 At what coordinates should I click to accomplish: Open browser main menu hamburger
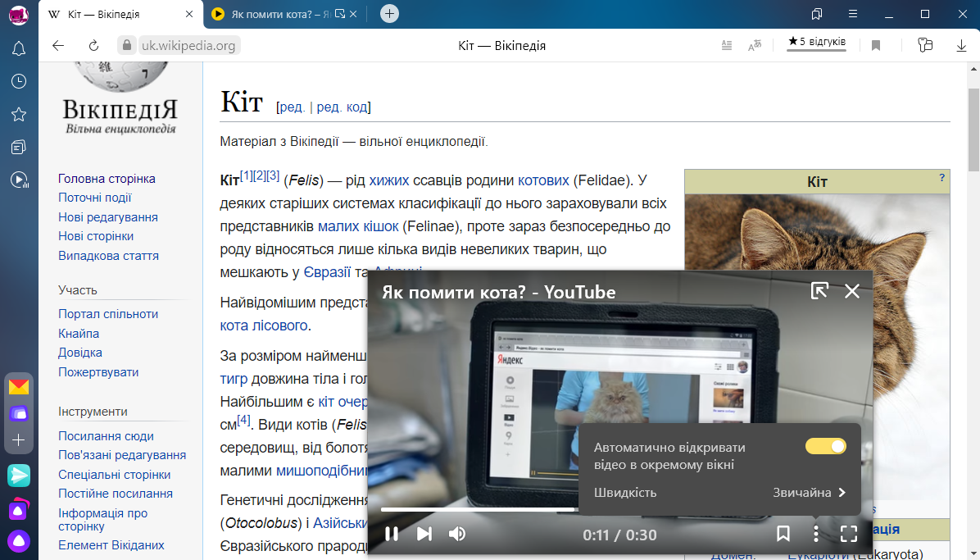[x=852, y=14]
